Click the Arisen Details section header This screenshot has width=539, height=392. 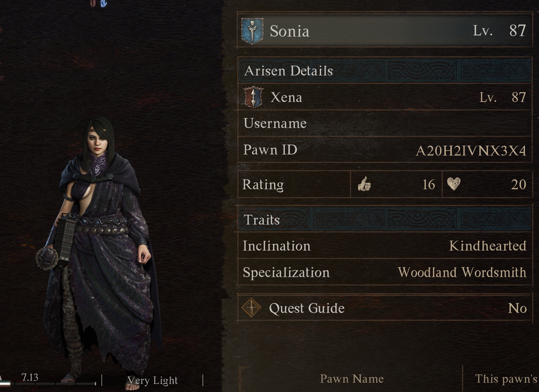click(x=385, y=71)
